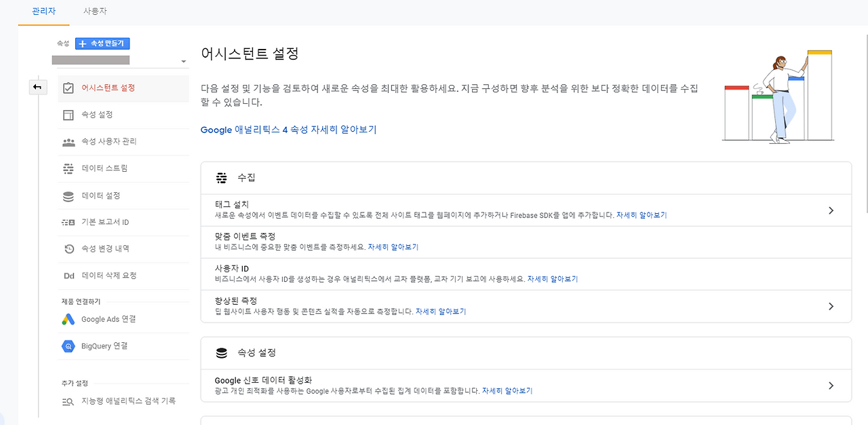868x425 pixels.
Task: Click the 데이터 스트림 icon in sidebar
Action: pyautogui.click(x=68, y=168)
